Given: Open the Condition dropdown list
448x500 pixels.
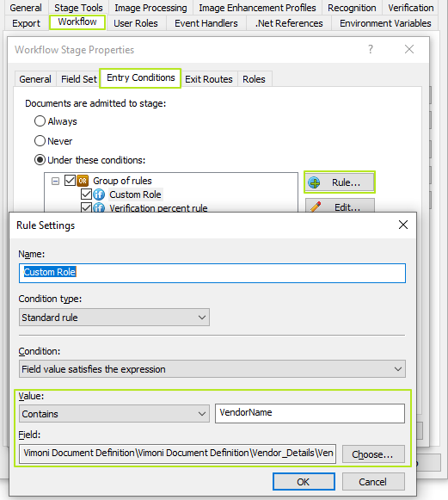Looking at the screenshot, I should [212, 369].
